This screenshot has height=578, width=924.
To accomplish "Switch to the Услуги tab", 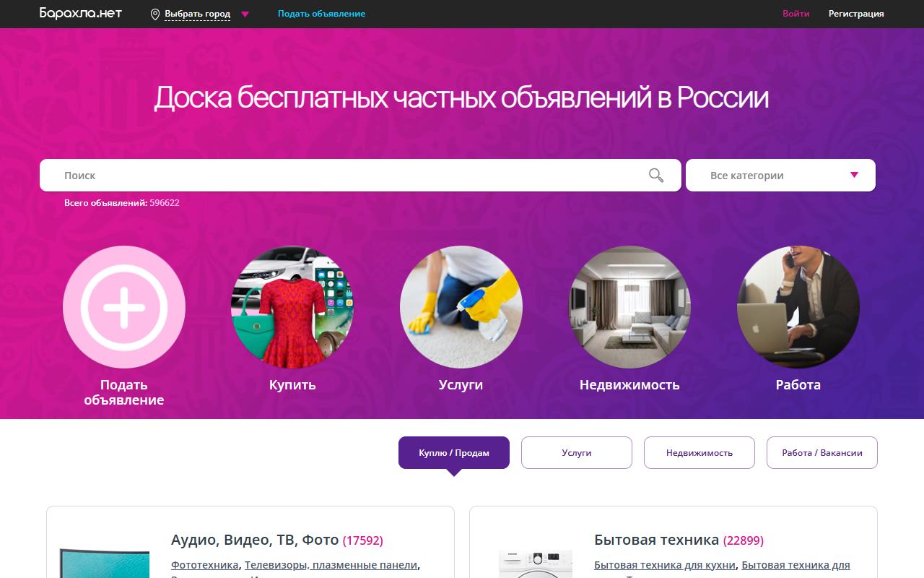I will (x=577, y=453).
